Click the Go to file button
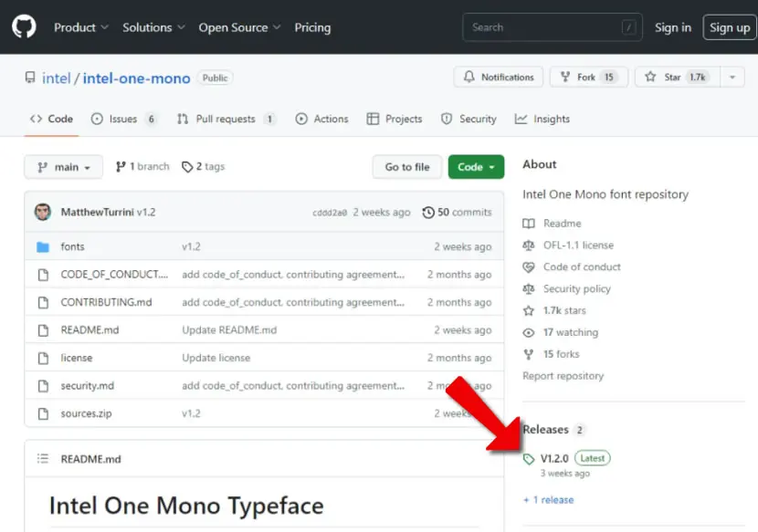The image size is (758, 532). (x=407, y=167)
